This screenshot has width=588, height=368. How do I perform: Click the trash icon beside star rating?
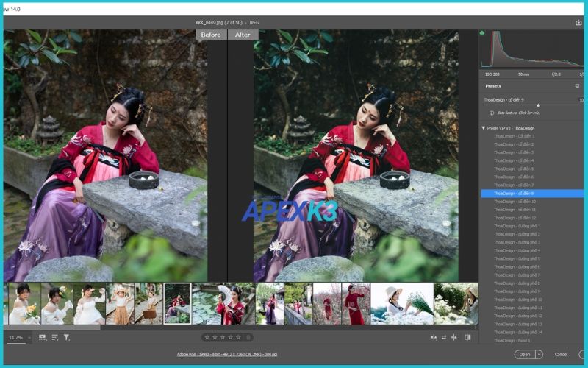pos(248,337)
